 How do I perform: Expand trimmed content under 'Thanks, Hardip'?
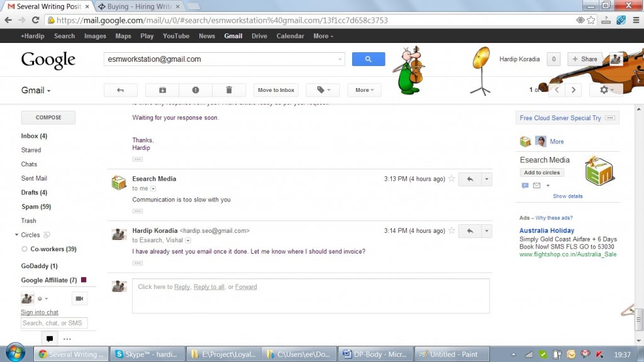point(138,159)
